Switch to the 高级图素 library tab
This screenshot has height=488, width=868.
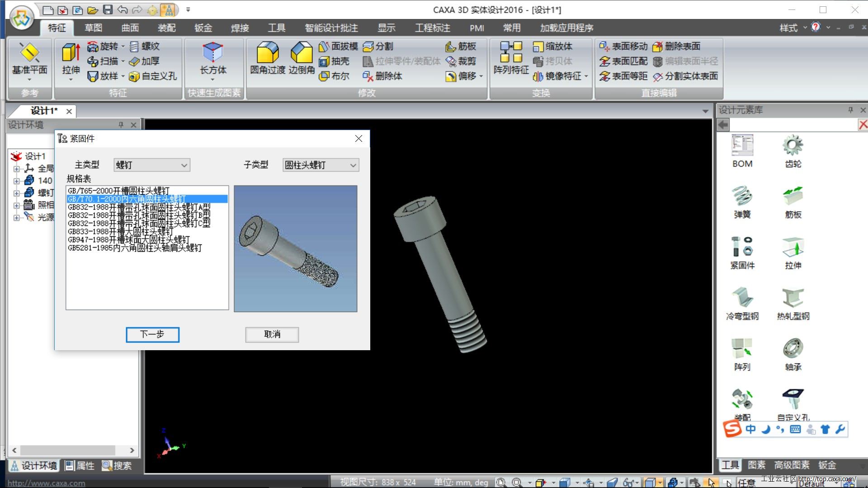(x=792, y=465)
